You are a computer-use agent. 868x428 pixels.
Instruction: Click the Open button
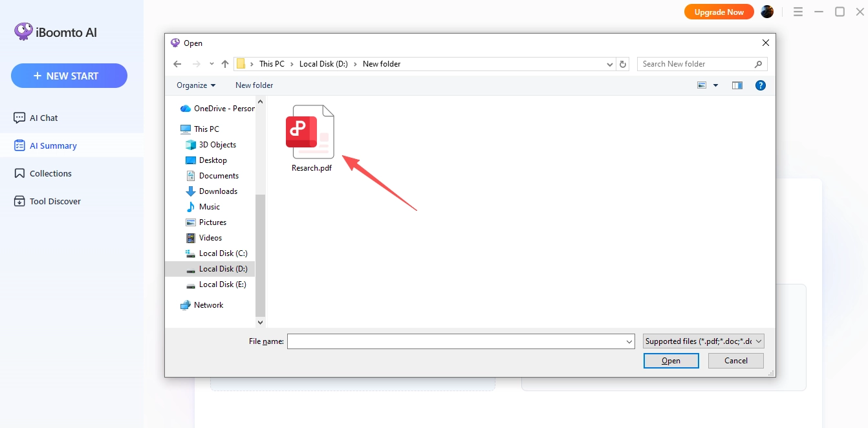click(x=671, y=361)
